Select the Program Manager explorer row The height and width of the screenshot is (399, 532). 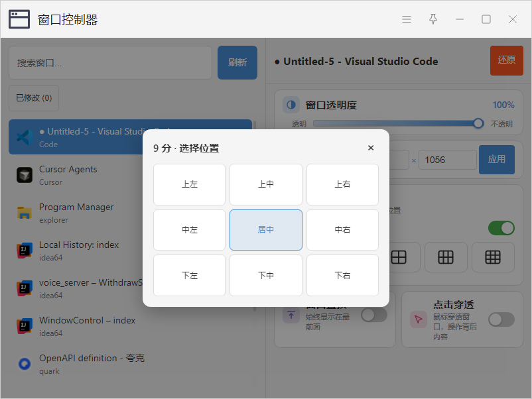point(130,213)
